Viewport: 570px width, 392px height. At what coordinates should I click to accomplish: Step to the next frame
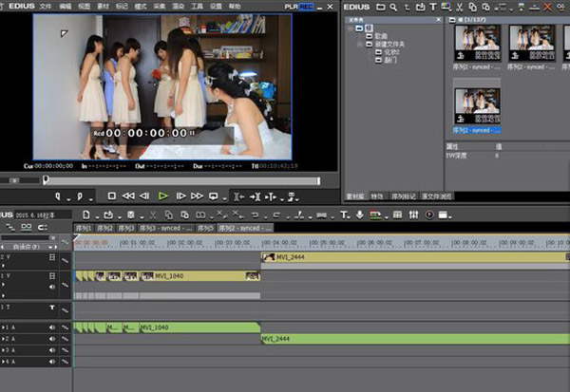click(x=180, y=196)
